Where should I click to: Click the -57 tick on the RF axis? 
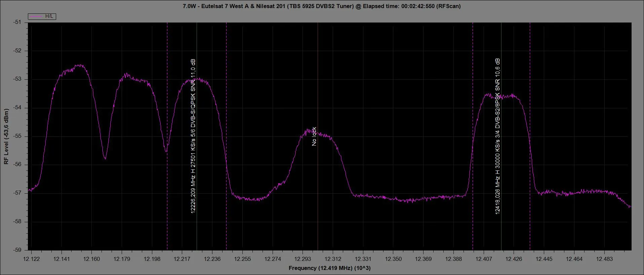click(x=17, y=193)
